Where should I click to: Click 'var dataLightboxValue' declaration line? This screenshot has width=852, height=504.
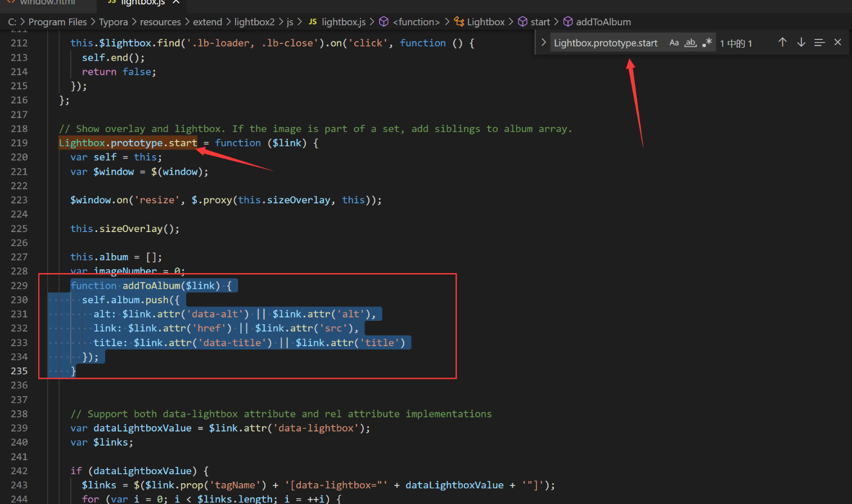(220, 428)
